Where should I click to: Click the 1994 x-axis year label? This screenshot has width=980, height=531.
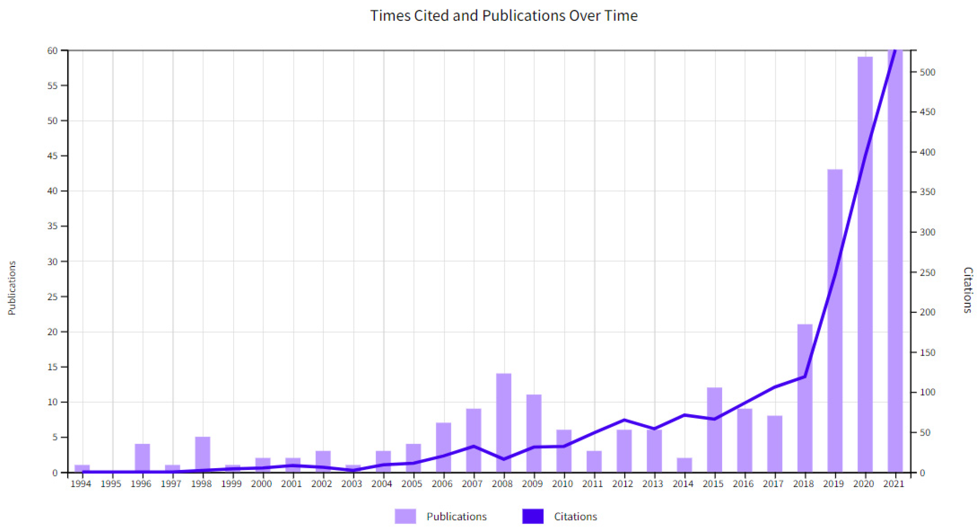click(81, 484)
